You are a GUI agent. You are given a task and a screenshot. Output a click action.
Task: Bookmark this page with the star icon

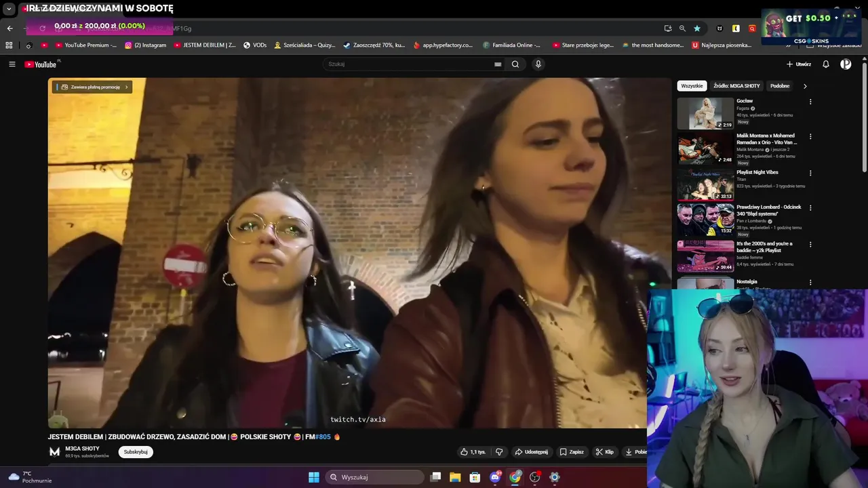tap(697, 28)
